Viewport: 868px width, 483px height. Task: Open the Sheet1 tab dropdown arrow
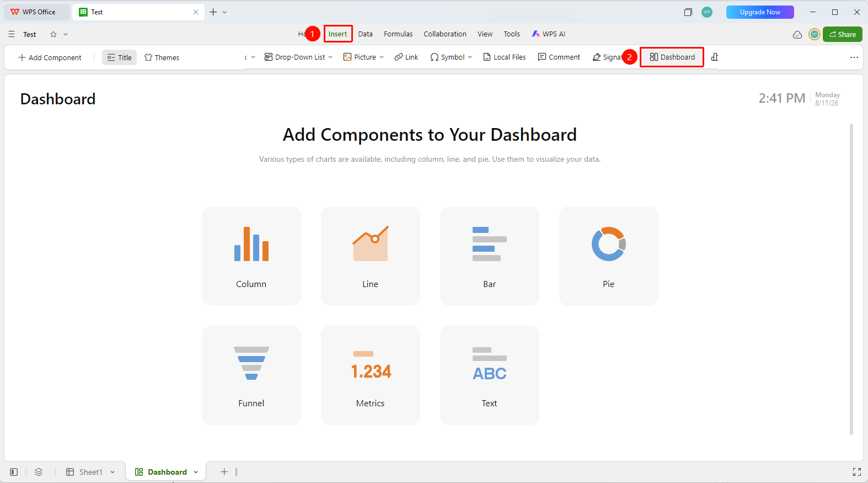(112, 473)
